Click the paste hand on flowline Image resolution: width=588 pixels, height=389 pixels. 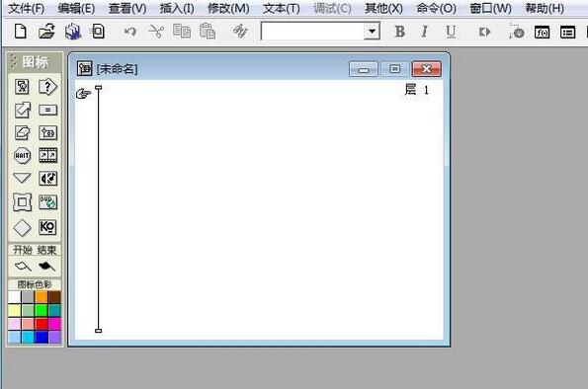tap(83, 94)
